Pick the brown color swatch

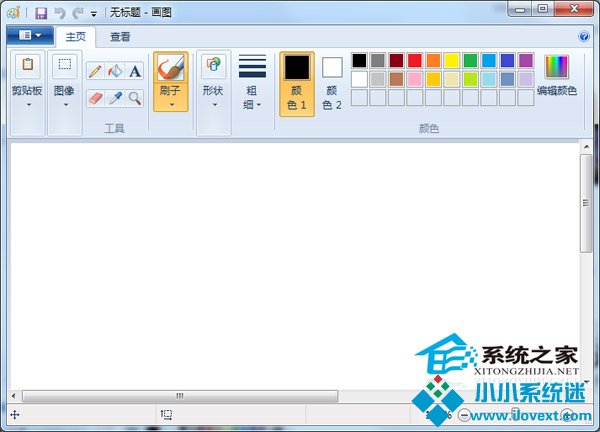pos(396,79)
